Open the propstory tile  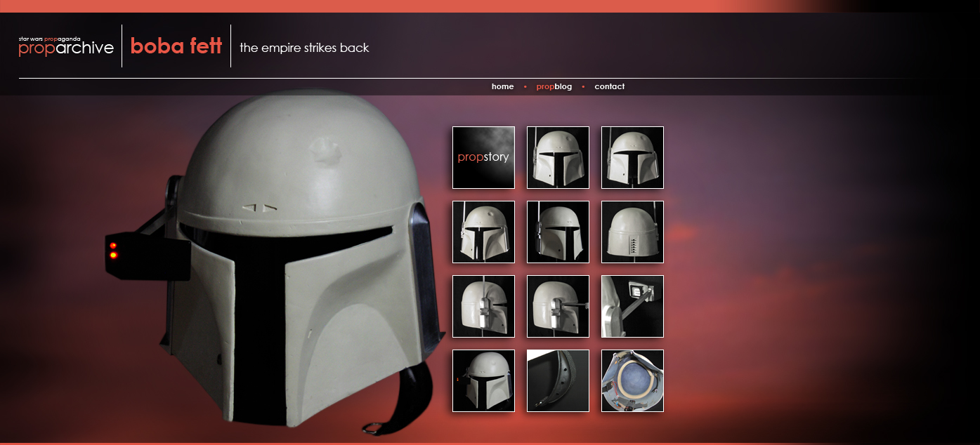point(483,157)
